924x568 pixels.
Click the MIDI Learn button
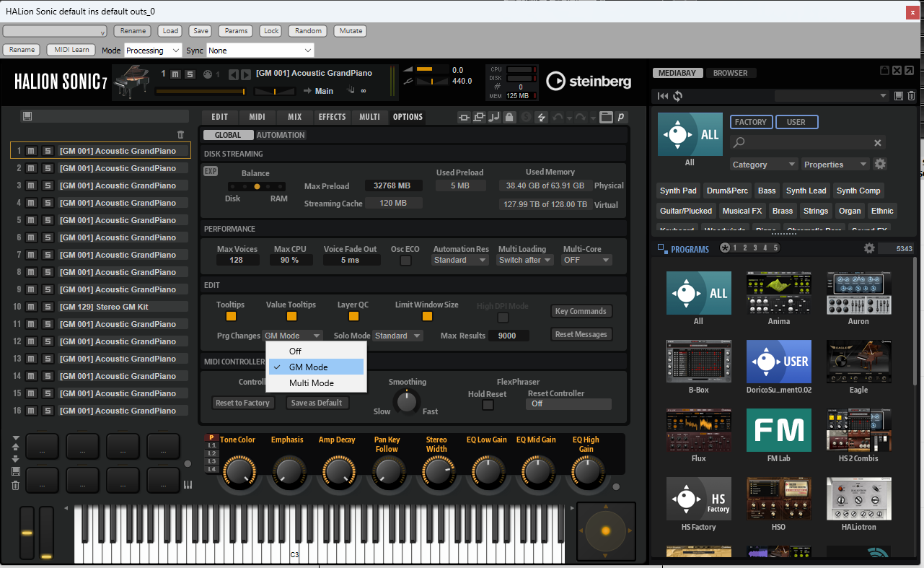click(x=72, y=50)
